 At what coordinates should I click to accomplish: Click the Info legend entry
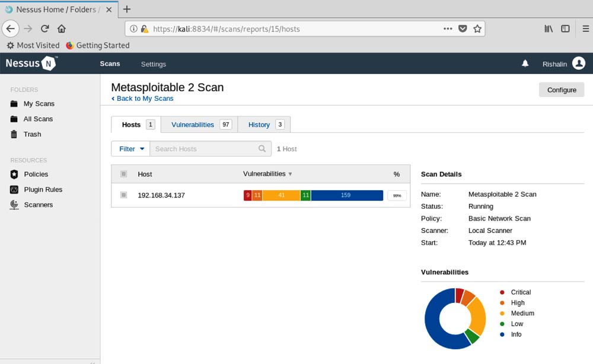pyautogui.click(x=511, y=334)
